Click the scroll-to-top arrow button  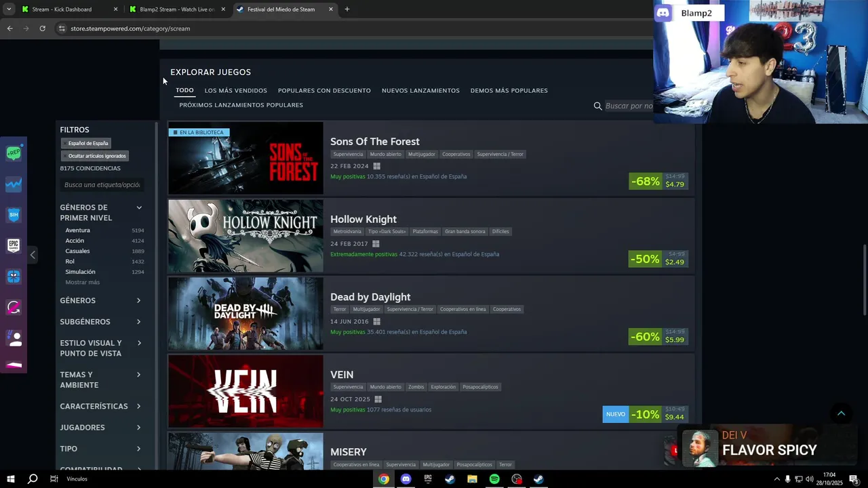tap(841, 413)
